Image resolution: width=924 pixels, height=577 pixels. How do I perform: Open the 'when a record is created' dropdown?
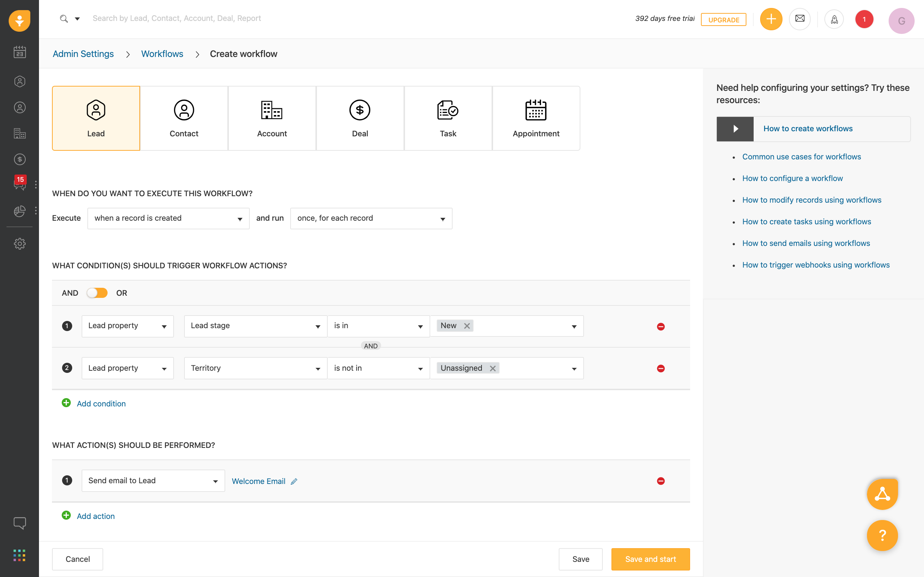click(x=168, y=218)
